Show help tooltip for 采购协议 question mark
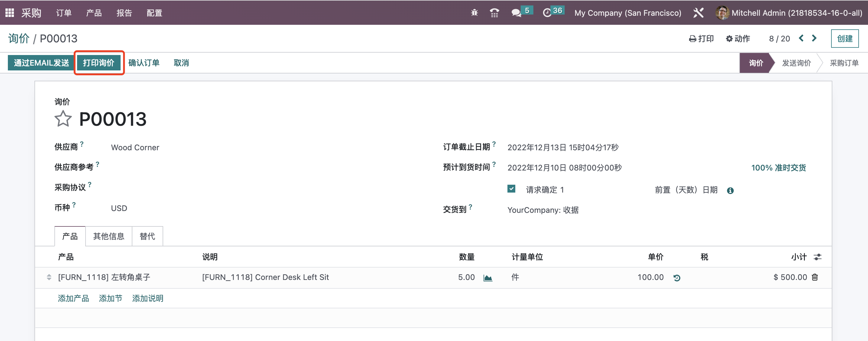This screenshot has height=341, width=868. click(x=90, y=184)
